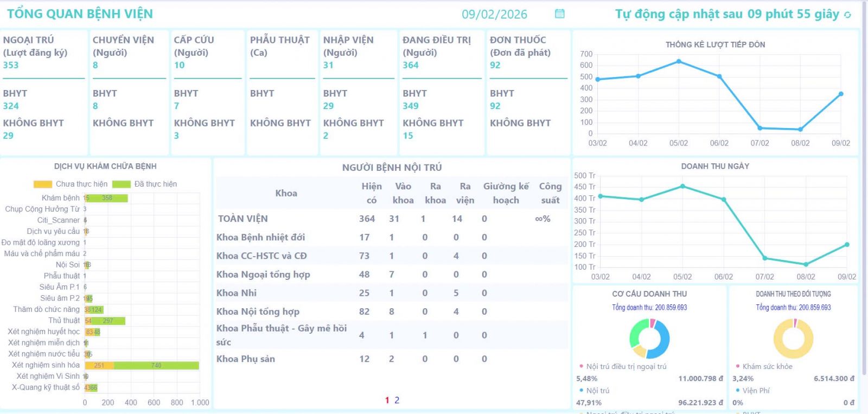Click the pink 'Khám sức khỏe' legend dot
Screen dimensions: 868x414
coord(738,366)
